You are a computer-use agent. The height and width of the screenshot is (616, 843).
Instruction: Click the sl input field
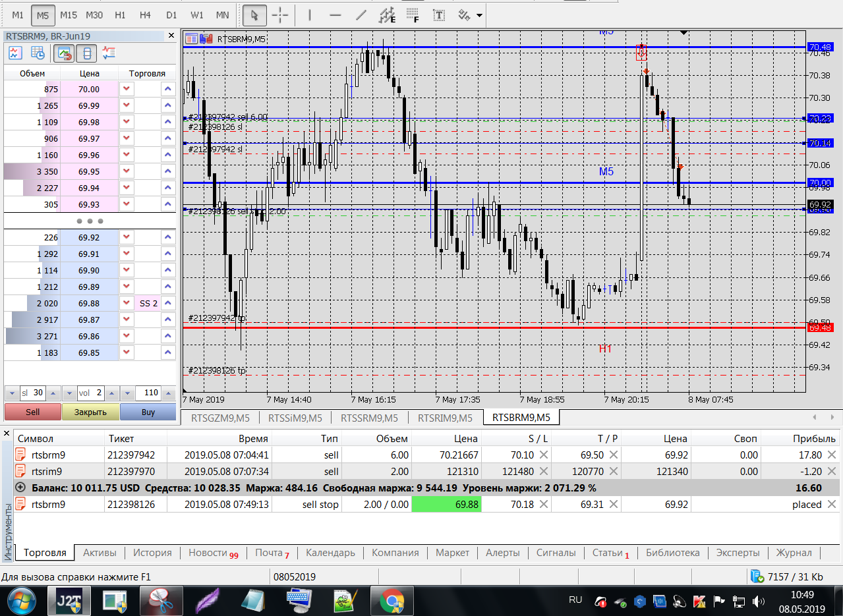33,393
